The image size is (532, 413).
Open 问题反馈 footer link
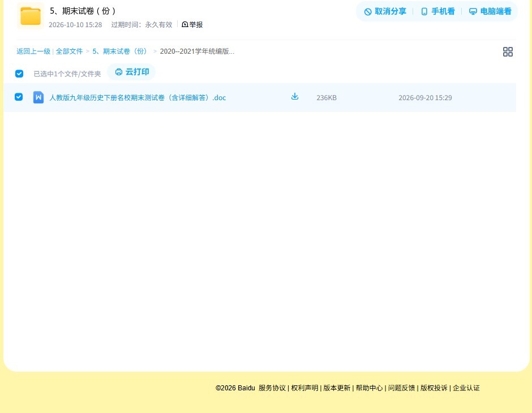tap(401, 388)
